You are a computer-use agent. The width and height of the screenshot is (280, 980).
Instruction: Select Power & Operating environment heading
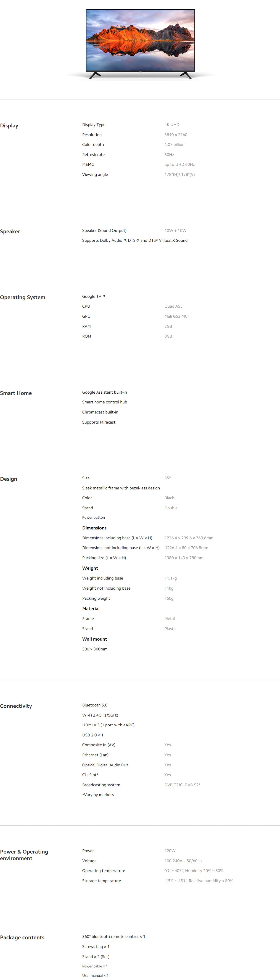(x=24, y=855)
